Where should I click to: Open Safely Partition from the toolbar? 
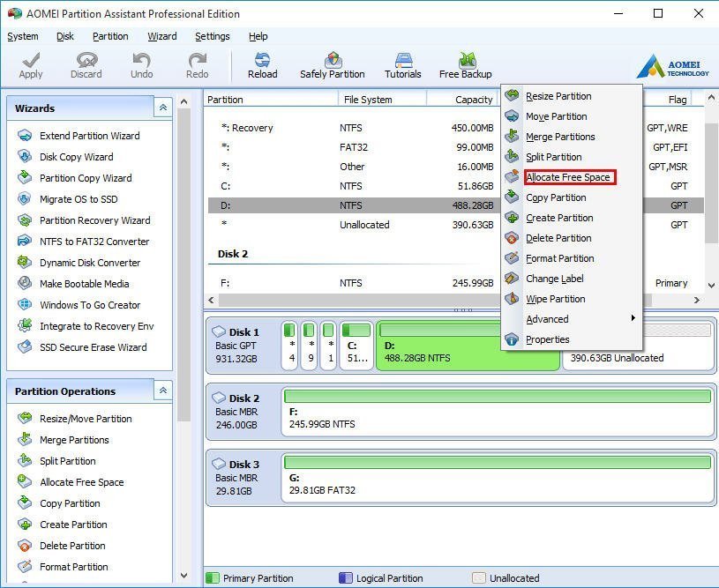pos(332,64)
